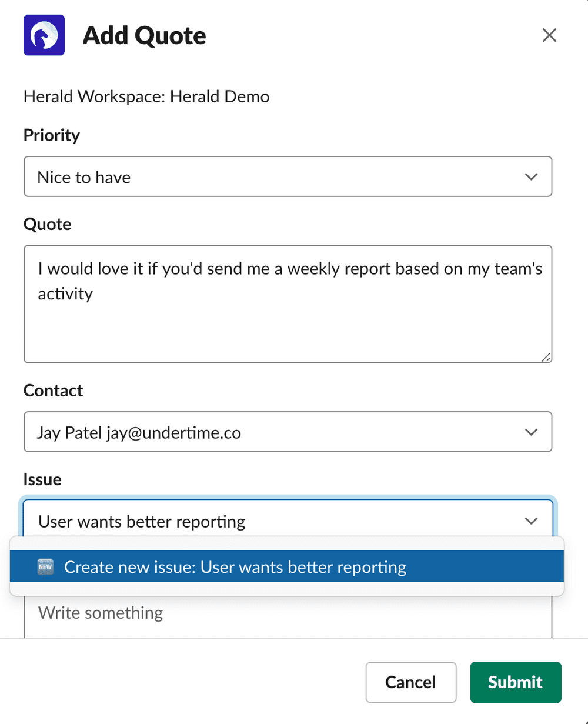Click the NEW badge icon in dropdown option

pyautogui.click(x=45, y=567)
